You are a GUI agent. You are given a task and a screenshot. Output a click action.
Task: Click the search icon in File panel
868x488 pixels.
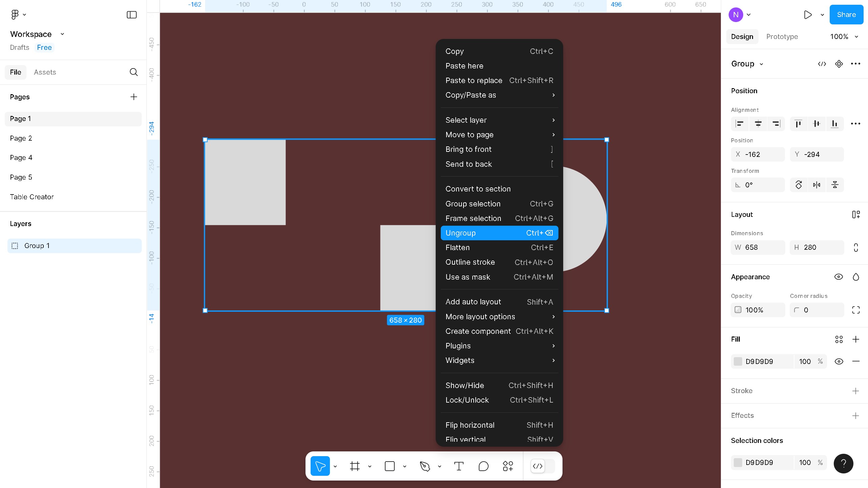[134, 72]
